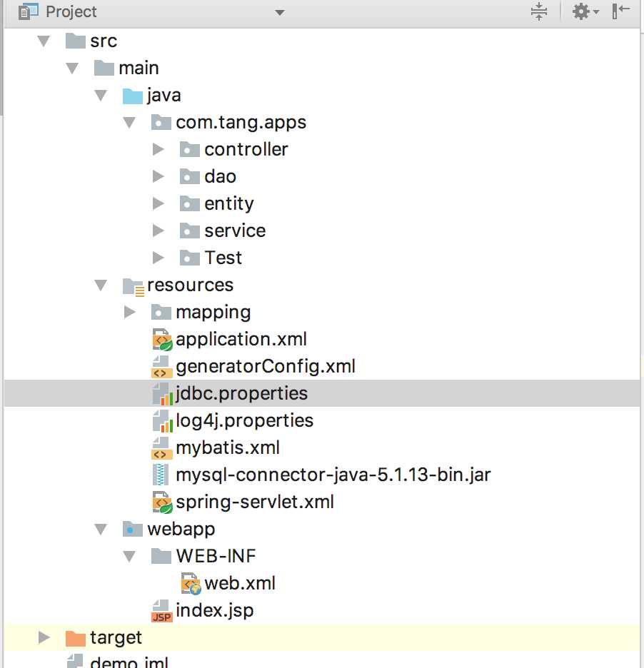The image size is (644, 668).
Task: Click the orange target folder icon
Action: point(75,638)
